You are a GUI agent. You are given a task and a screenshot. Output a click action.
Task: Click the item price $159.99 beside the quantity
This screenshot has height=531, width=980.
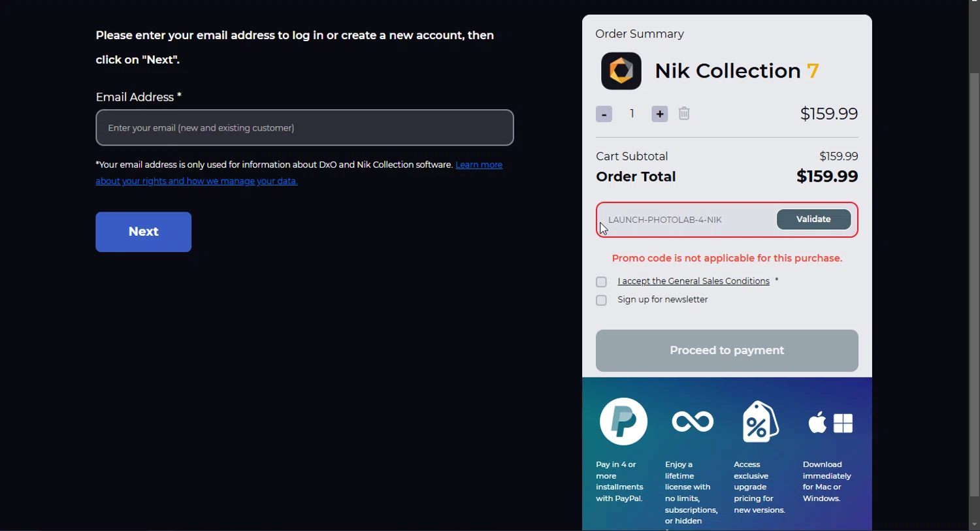tap(828, 114)
